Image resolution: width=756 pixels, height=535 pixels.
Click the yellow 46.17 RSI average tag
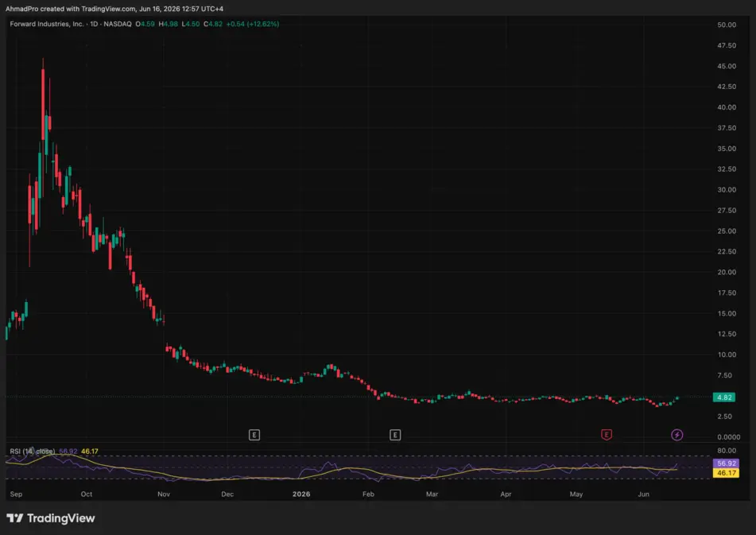[726, 473]
